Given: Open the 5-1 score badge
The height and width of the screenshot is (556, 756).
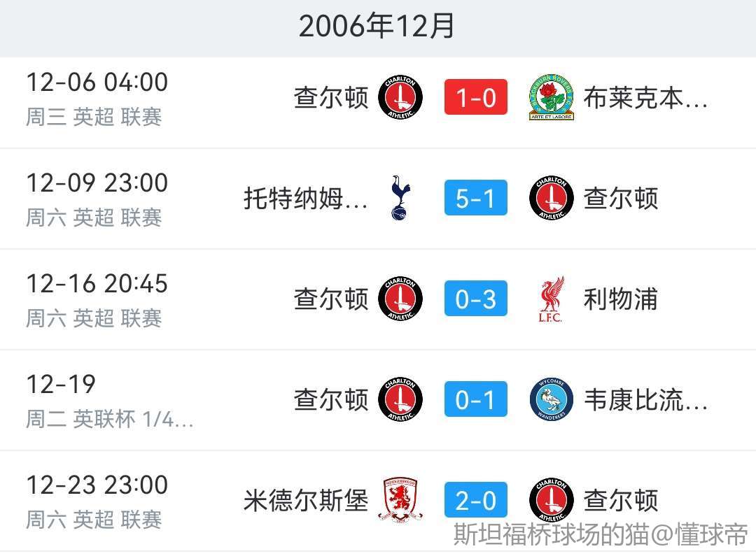Looking at the screenshot, I should tap(475, 199).
